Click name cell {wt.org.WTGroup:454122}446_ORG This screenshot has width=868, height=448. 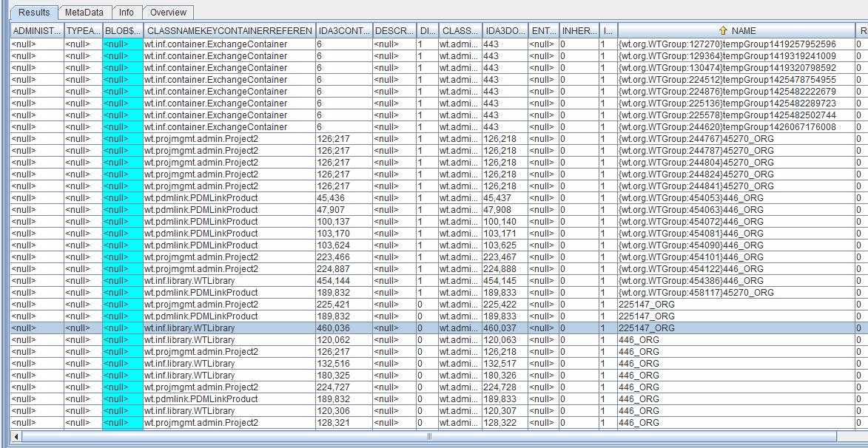[736, 269]
